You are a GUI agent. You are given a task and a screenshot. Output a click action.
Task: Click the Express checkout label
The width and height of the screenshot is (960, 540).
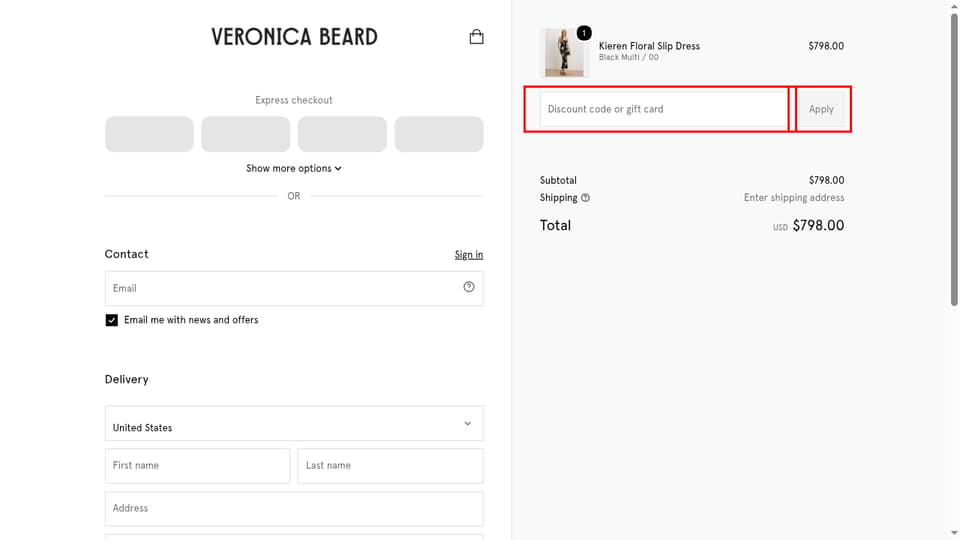pos(294,100)
